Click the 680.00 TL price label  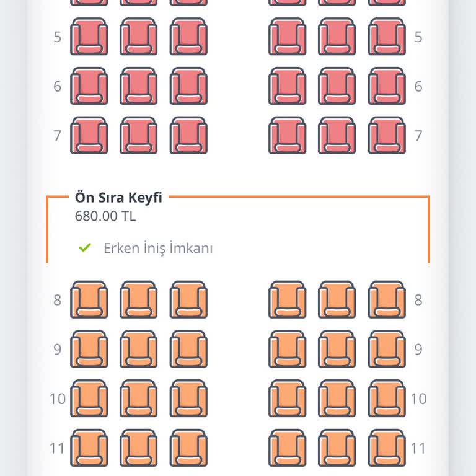pyautogui.click(x=105, y=216)
